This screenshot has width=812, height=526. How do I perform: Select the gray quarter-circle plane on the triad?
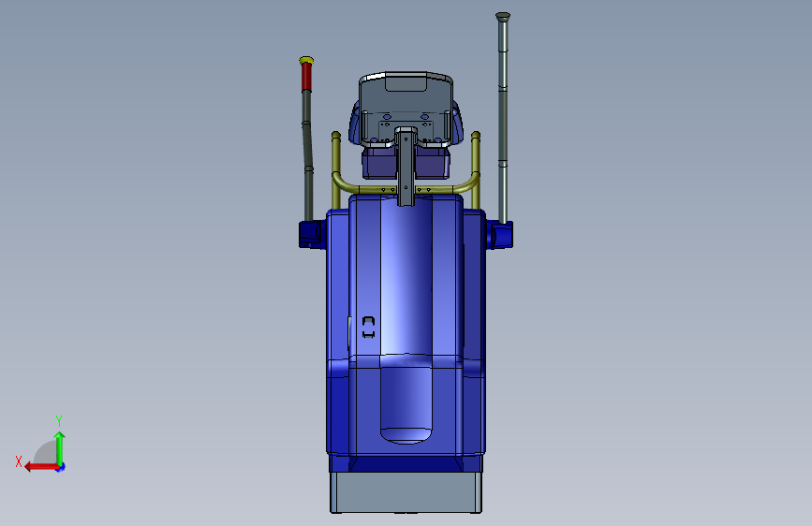(x=45, y=452)
